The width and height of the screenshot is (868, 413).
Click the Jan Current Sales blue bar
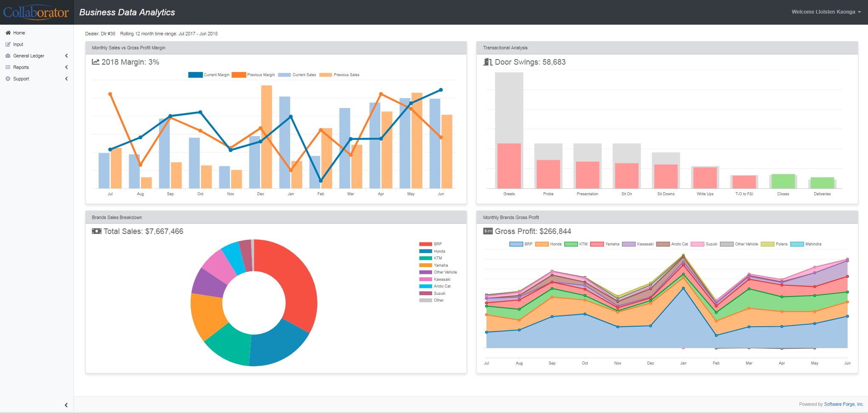pyautogui.click(x=285, y=142)
